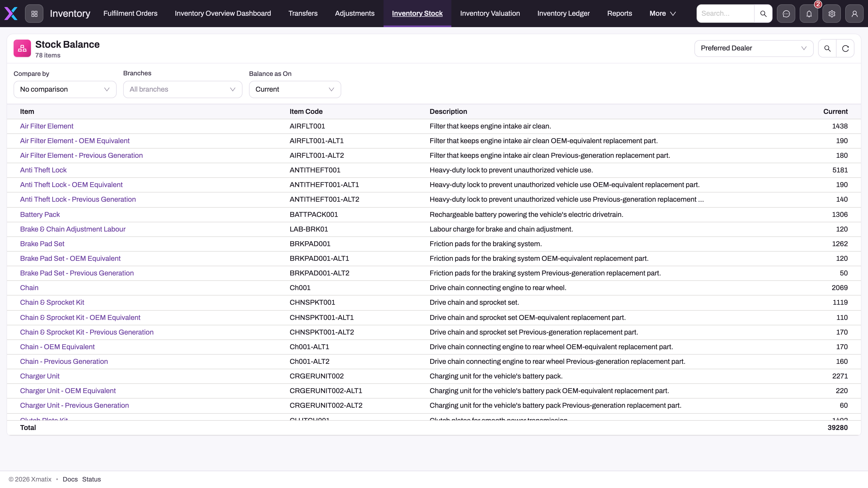This screenshot has height=488, width=868.
Task: Click the Item column header
Action: pyautogui.click(x=27, y=111)
